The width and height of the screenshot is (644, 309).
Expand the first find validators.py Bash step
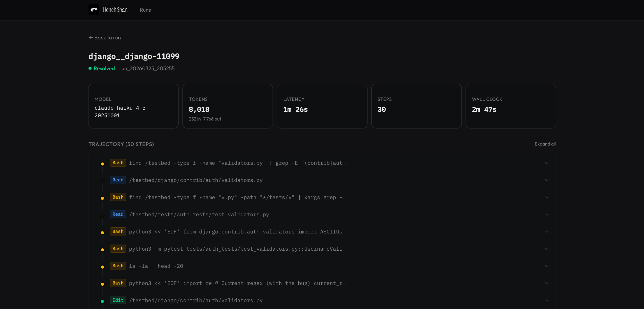[x=237, y=163]
